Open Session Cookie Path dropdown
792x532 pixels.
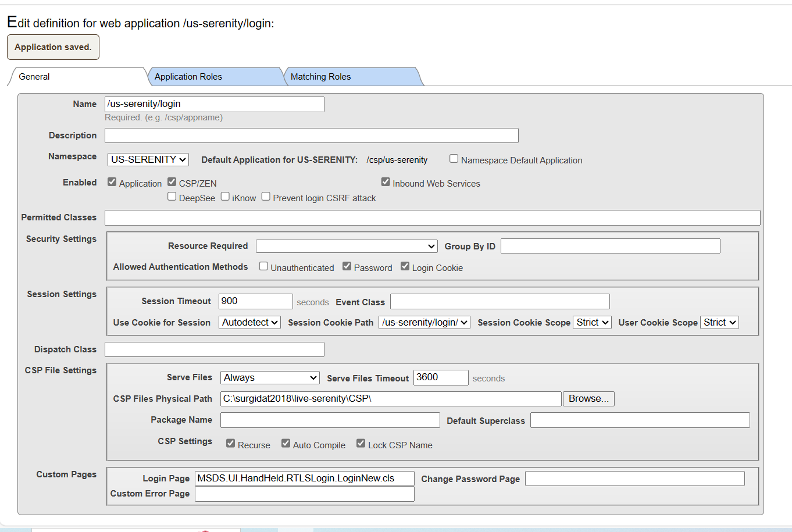click(x=424, y=322)
